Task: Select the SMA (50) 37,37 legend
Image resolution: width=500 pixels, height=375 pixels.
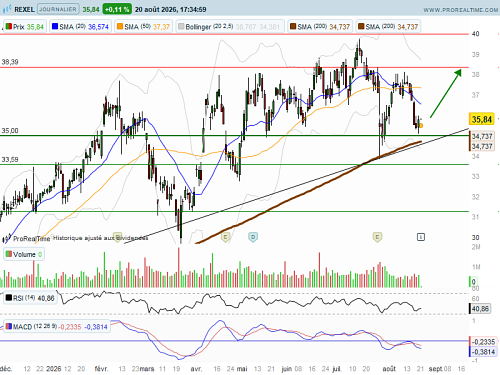Action: click(144, 27)
